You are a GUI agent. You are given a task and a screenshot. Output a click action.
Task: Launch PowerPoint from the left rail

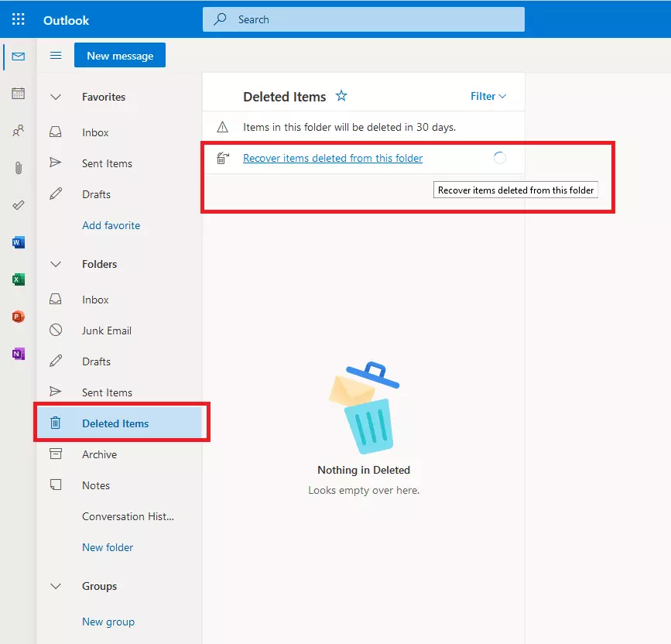point(19,317)
